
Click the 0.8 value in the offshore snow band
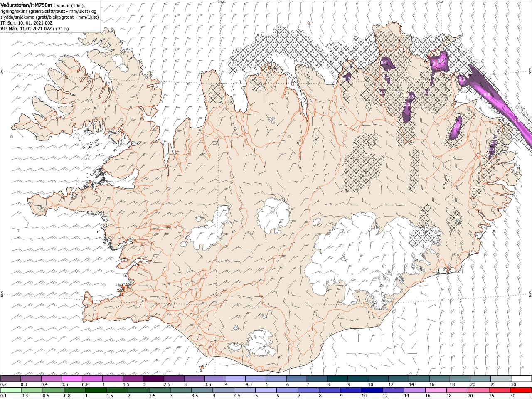(x=487, y=95)
